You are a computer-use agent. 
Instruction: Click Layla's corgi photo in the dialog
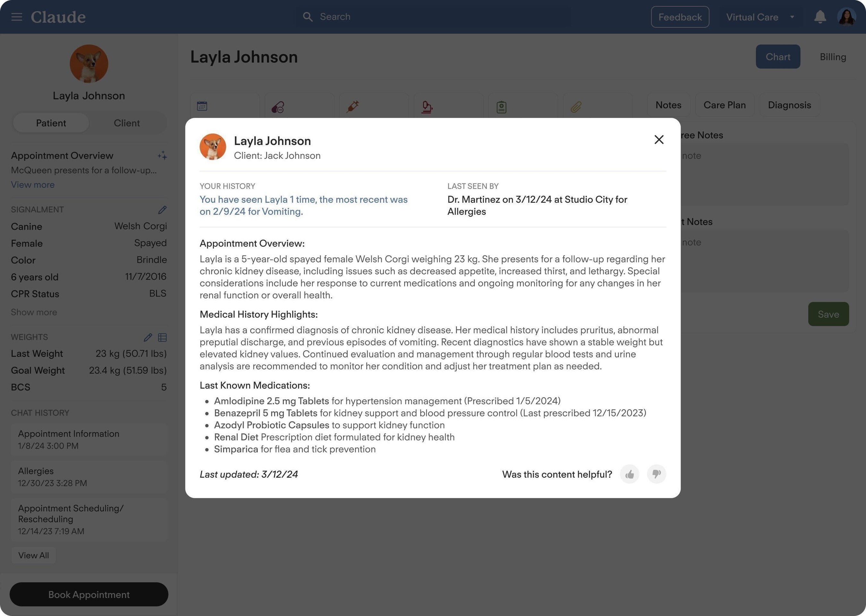coord(213,147)
